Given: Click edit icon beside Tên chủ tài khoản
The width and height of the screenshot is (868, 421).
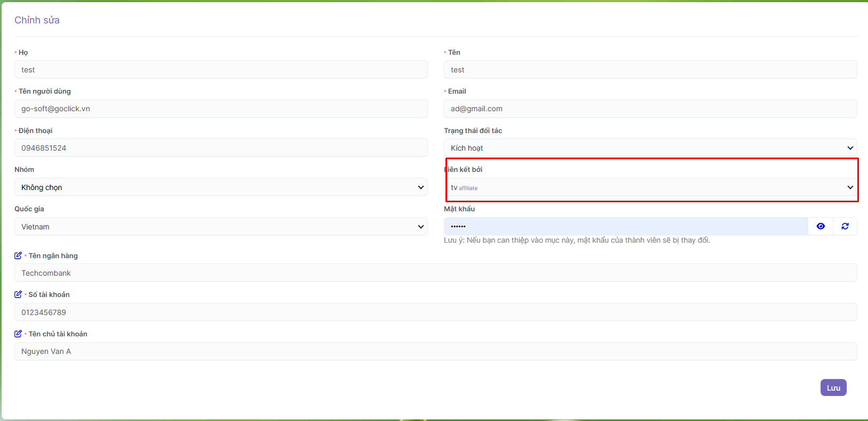Looking at the screenshot, I should pos(18,334).
